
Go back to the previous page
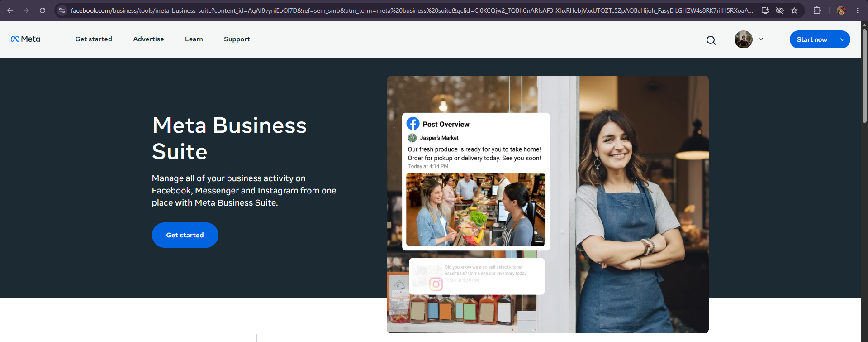[10, 10]
